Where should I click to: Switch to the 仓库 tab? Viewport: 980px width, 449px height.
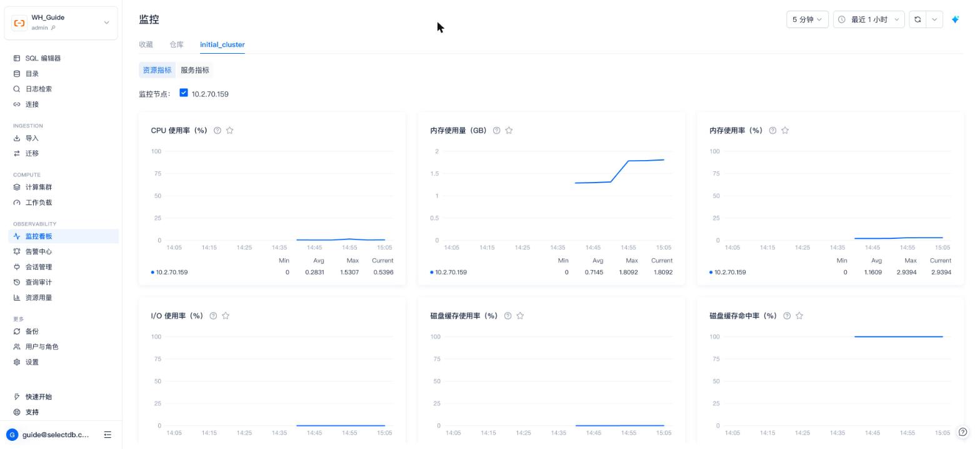(x=176, y=44)
